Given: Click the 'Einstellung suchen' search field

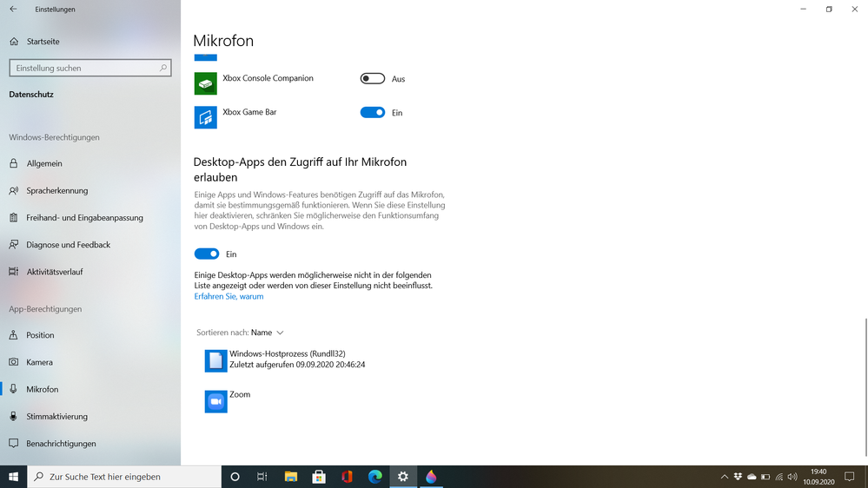Looking at the screenshot, I should click(x=84, y=68).
